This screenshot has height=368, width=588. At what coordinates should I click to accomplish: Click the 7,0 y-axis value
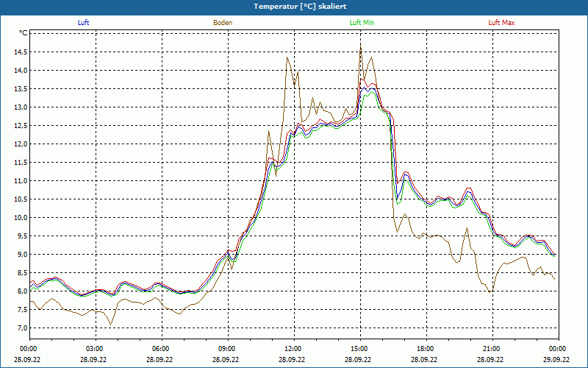22,328
